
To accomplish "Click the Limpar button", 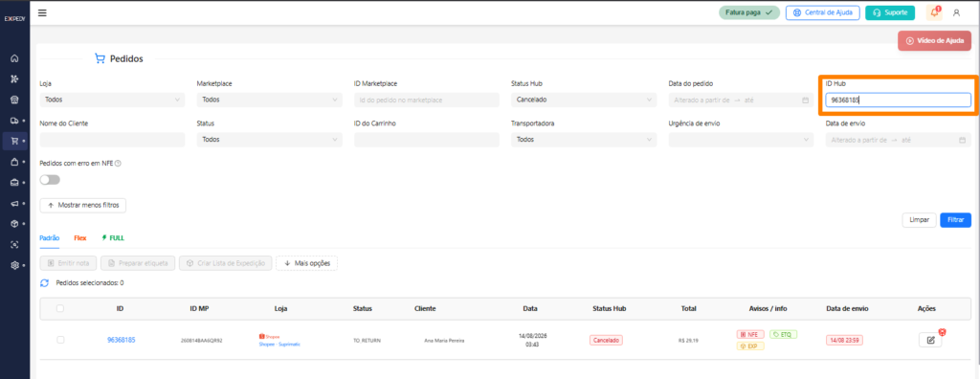I will click(920, 220).
